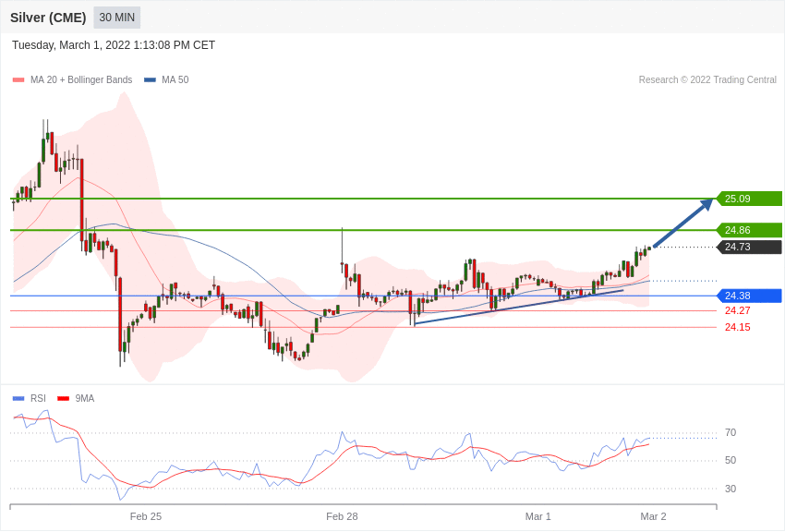785x532 pixels.
Task: Click the RSI 70 level label
Action: [730, 432]
